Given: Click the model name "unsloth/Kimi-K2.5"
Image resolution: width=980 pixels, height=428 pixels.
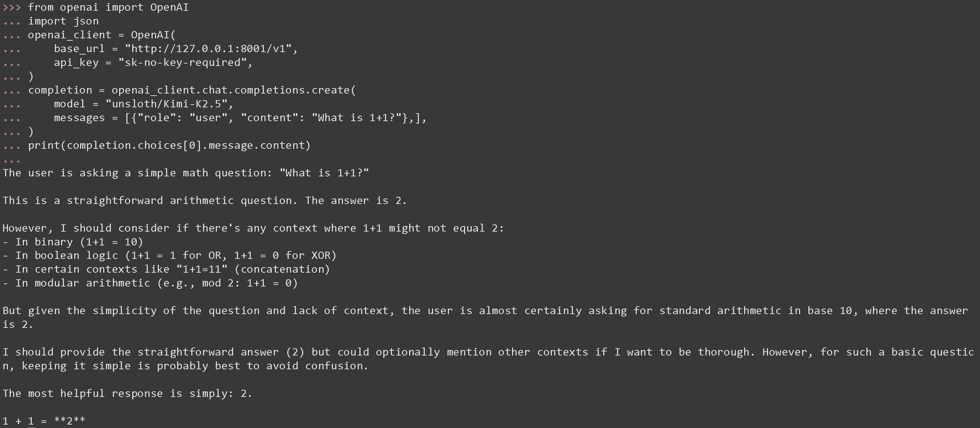Looking at the screenshot, I should click(x=167, y=104).
